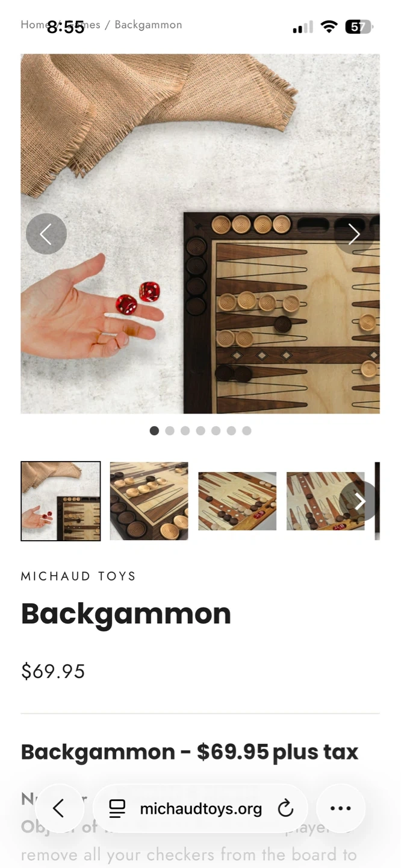Open the Backgammon breadcrumb link
The height and width of the screenshot is (868, 401).
tap(148, 25)
